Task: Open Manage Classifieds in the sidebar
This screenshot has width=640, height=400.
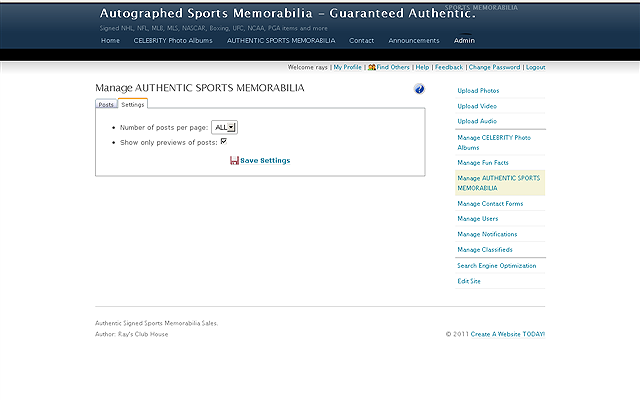Action: 485,249
